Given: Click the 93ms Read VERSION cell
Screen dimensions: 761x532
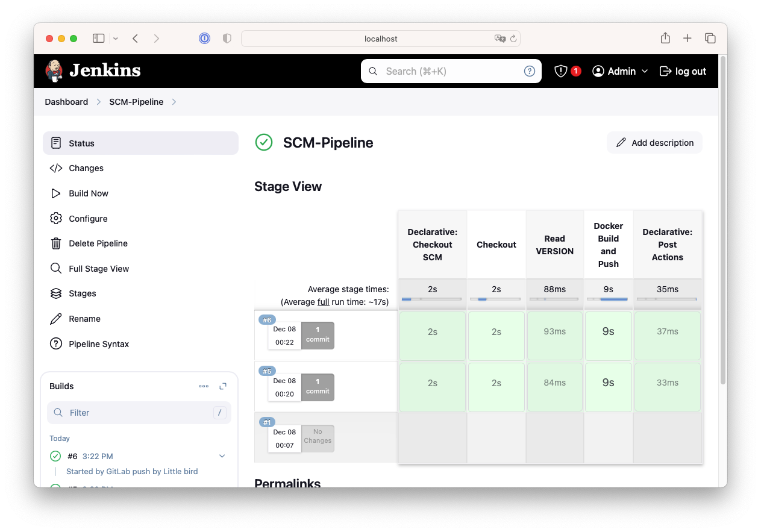Looking at the screenshot, I should point(555,336).
